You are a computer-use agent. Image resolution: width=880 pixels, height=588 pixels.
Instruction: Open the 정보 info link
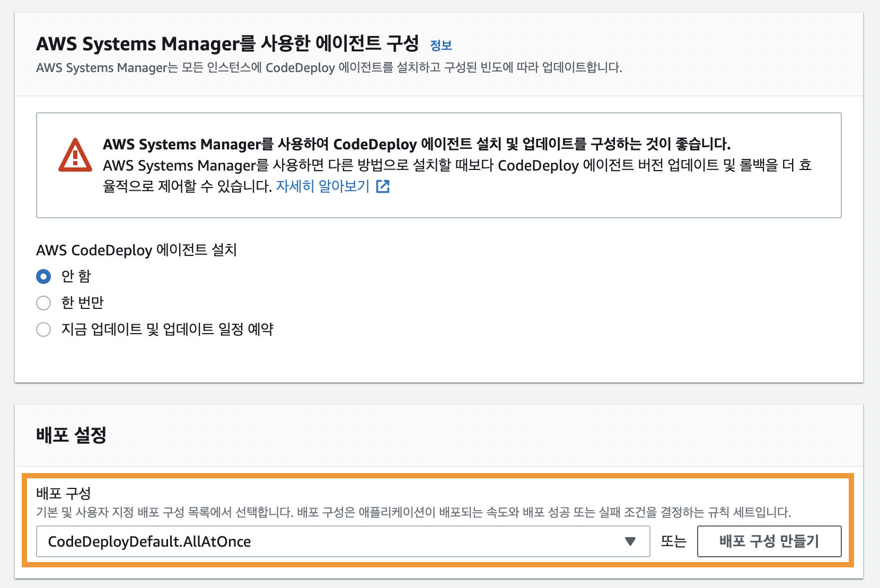(441, 46)
